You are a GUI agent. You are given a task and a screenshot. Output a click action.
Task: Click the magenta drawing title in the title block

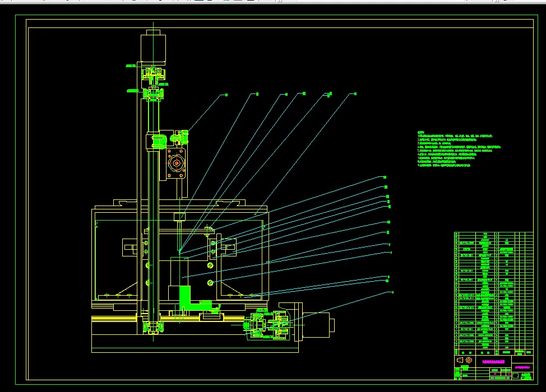click(493, 362)
